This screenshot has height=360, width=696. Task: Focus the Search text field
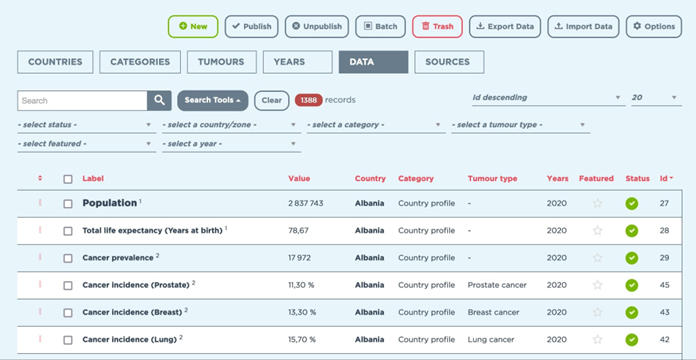(82, 101)
